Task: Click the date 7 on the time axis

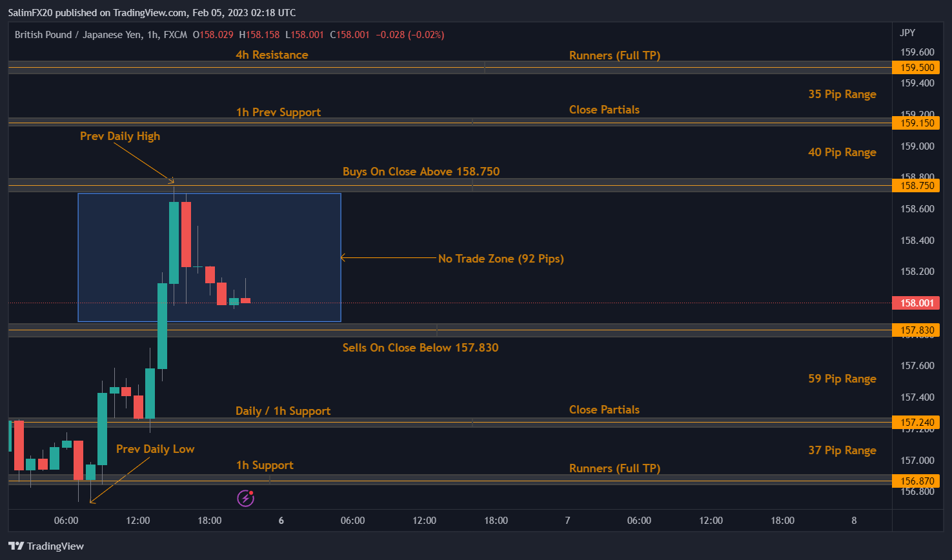Action: coord(567,521)
